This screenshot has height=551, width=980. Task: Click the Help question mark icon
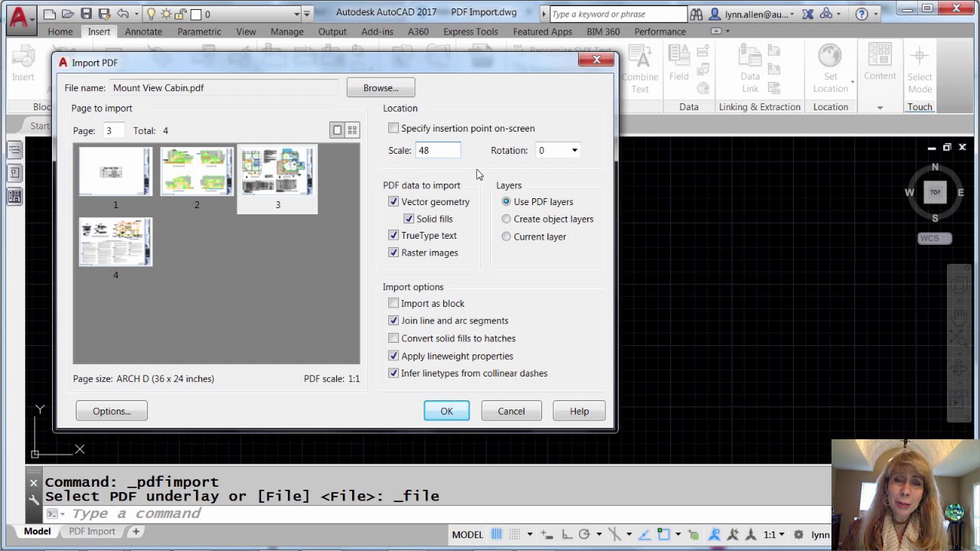click(x=861, y=14)
